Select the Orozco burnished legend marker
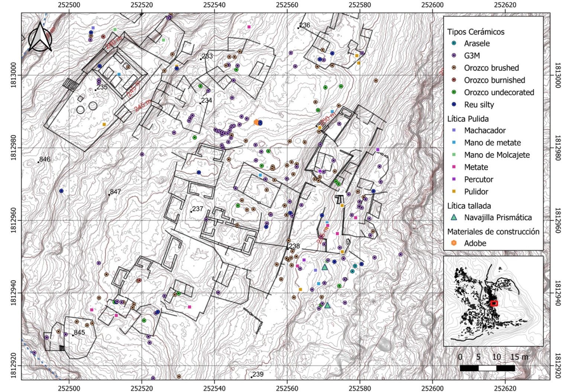Viewport: 563px width, 392px height. pyautogui.click(x=454, y=80)
